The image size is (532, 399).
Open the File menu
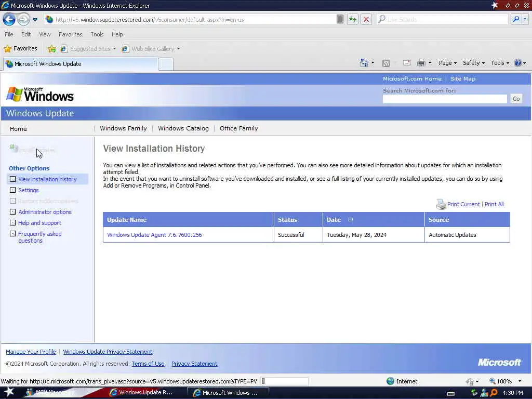click(x=9, y=34)
